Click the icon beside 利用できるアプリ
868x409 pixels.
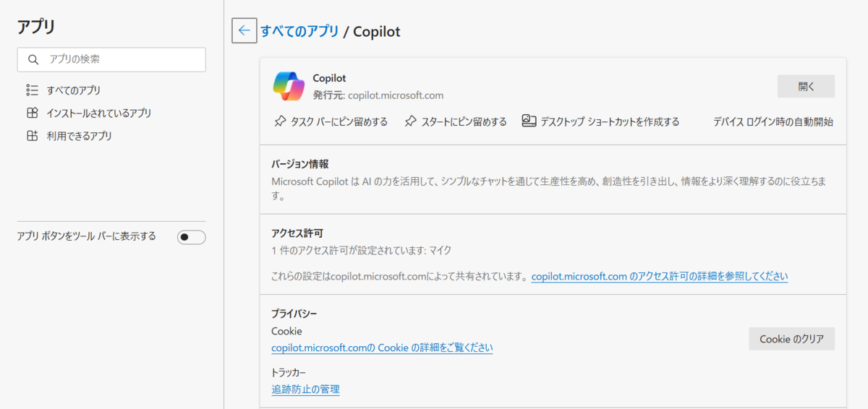click(32, 136)
